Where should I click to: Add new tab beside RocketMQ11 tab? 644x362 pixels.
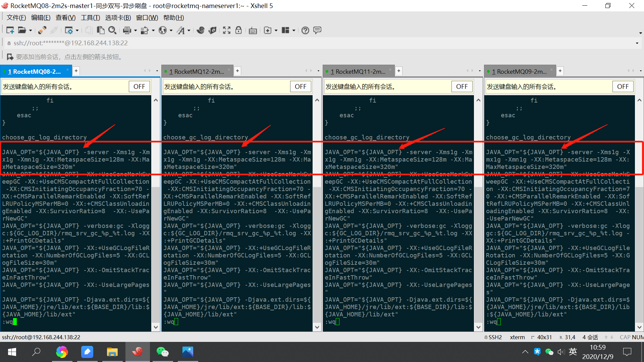click(399, 71)
